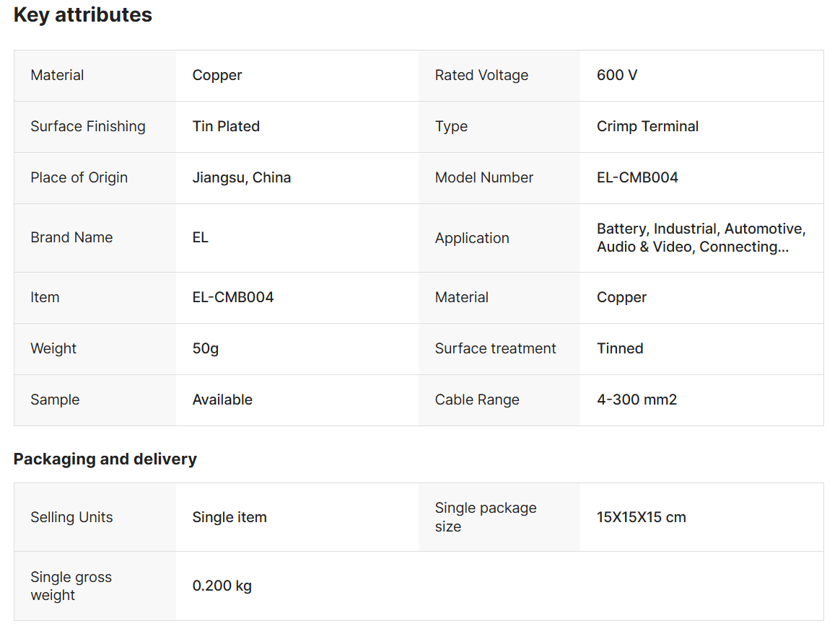
Task: Click the Brand Name label
Action: coord(71,238)
